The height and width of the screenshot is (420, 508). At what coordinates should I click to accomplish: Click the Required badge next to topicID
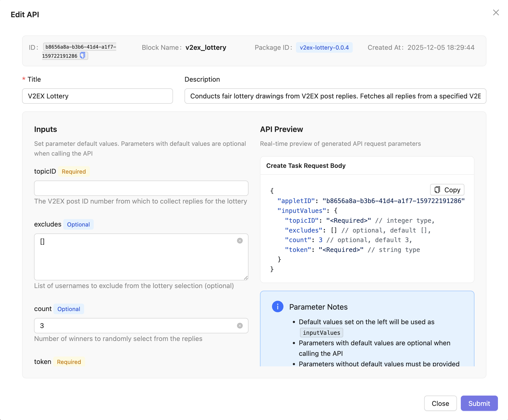(74, 171)
